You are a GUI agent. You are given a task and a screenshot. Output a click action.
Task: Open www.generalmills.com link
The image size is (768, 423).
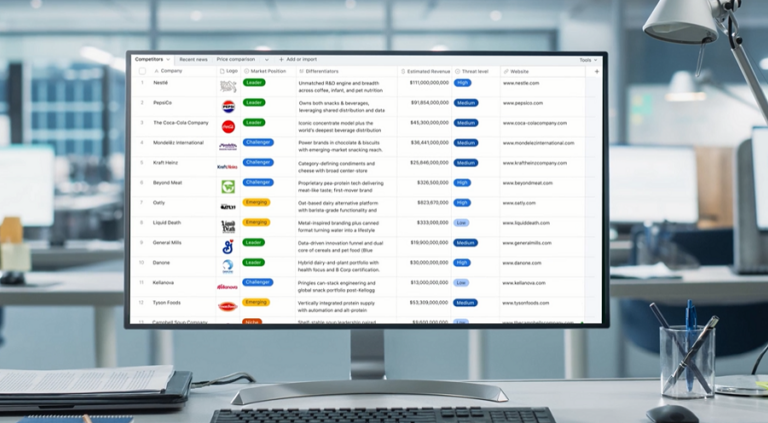point(527,243)
